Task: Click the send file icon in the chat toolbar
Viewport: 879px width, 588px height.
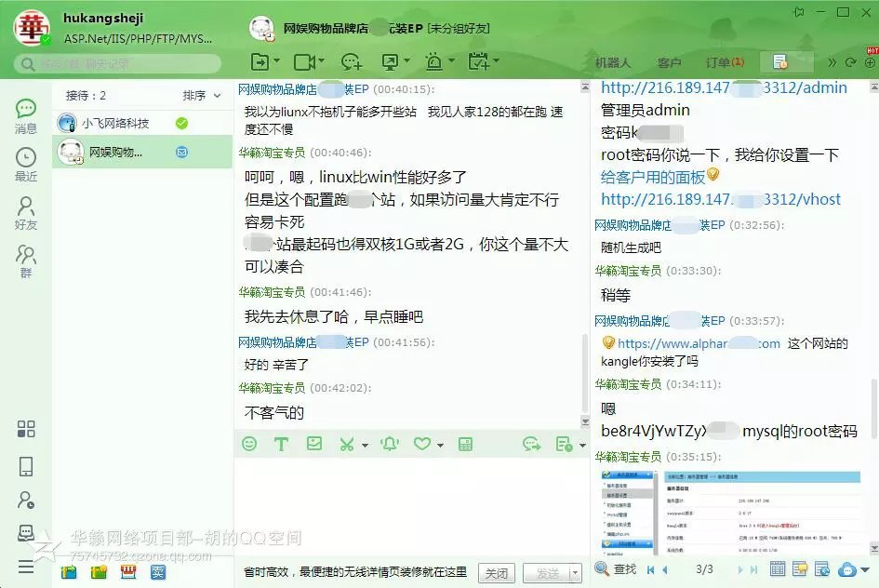Action: [x=260, y=61]
